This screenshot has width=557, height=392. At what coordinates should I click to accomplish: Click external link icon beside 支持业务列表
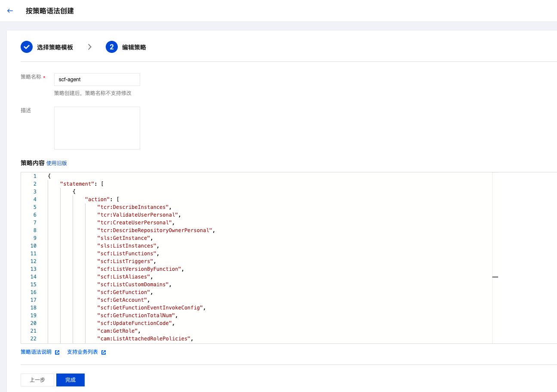tap(103, 352)
